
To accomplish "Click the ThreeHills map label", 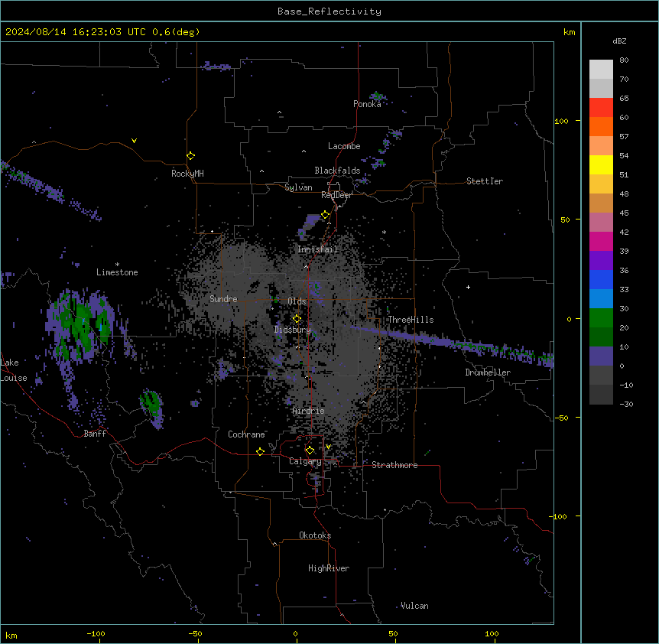I will [x=411, y=320].
